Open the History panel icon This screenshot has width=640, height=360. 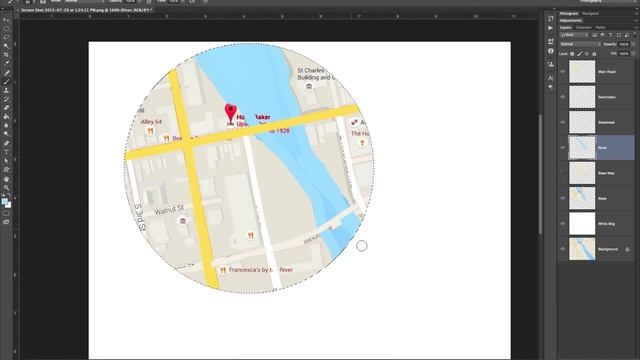click(x=551, y=19)
